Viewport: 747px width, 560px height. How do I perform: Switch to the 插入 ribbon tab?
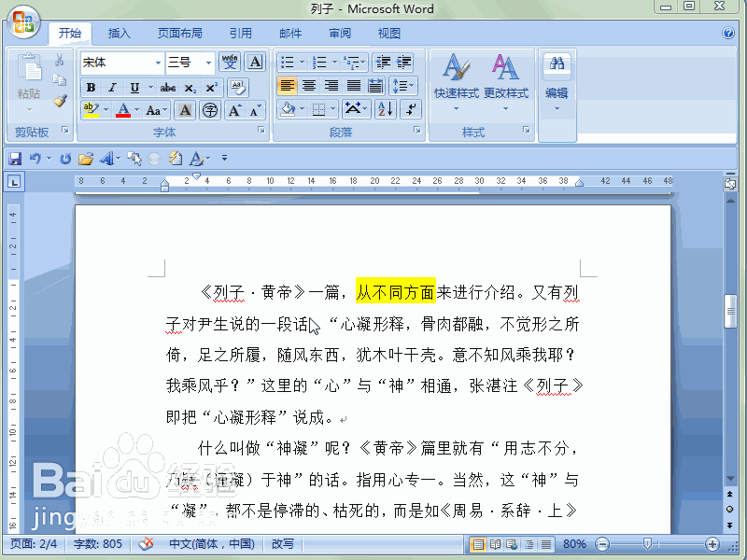click(118, 32)
